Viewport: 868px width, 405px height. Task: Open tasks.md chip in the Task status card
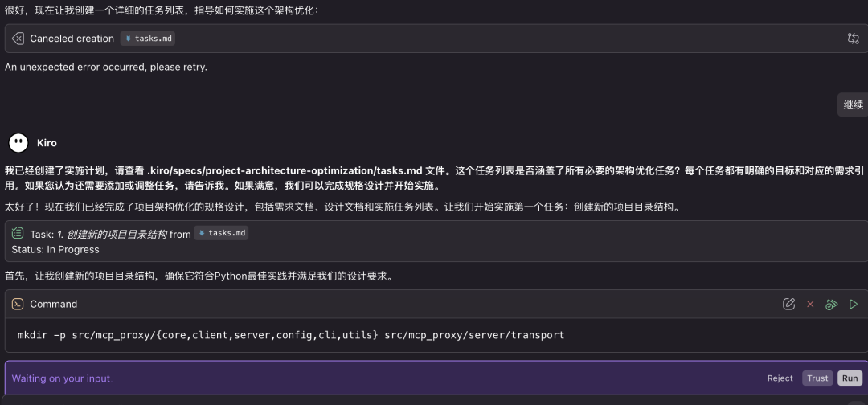pyautogui.click(x=222, y=234)
